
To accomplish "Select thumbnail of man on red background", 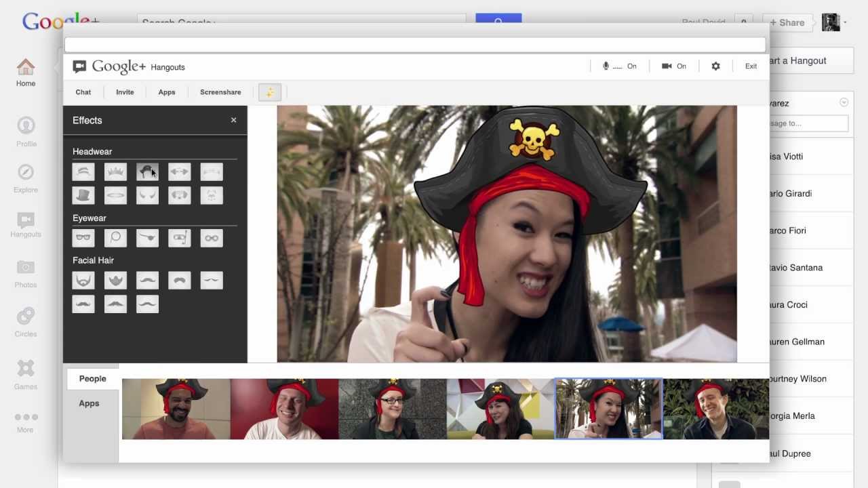I will [284, 409].
